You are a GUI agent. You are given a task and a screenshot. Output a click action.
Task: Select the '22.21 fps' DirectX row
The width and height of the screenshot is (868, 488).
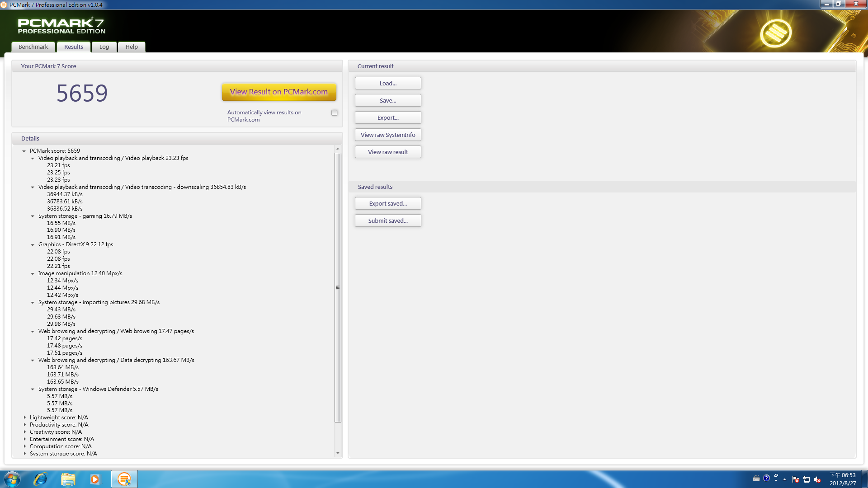(58, 266)
